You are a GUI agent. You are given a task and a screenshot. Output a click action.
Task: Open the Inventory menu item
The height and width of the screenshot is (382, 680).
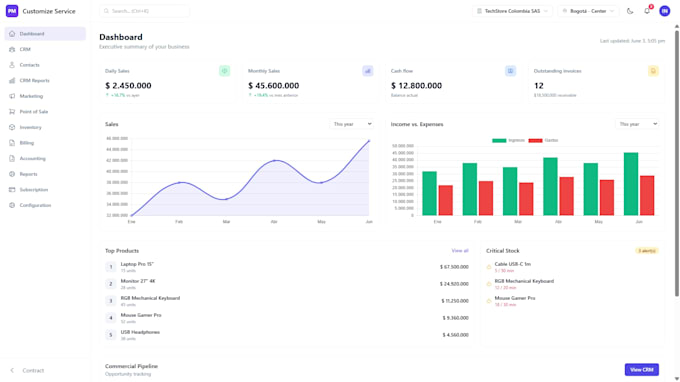point(45,127)
